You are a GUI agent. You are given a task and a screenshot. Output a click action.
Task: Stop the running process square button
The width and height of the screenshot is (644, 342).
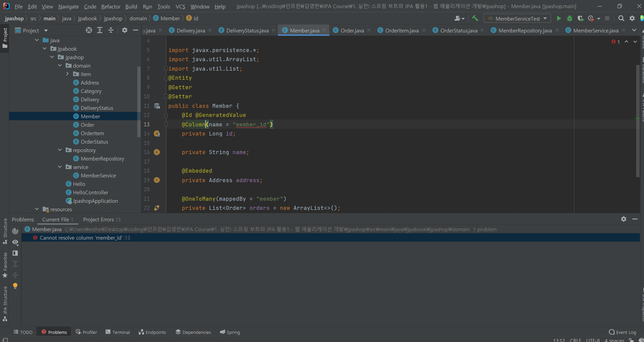[x=607, y=19]
